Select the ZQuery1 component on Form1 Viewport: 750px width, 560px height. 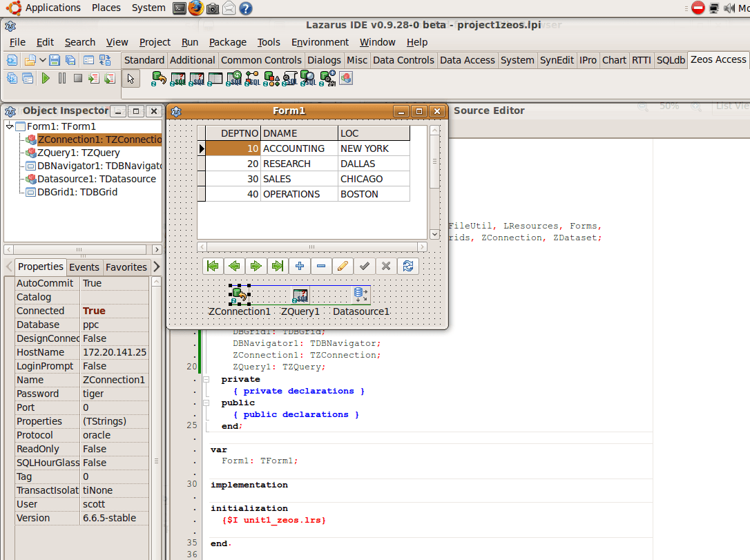300,296
